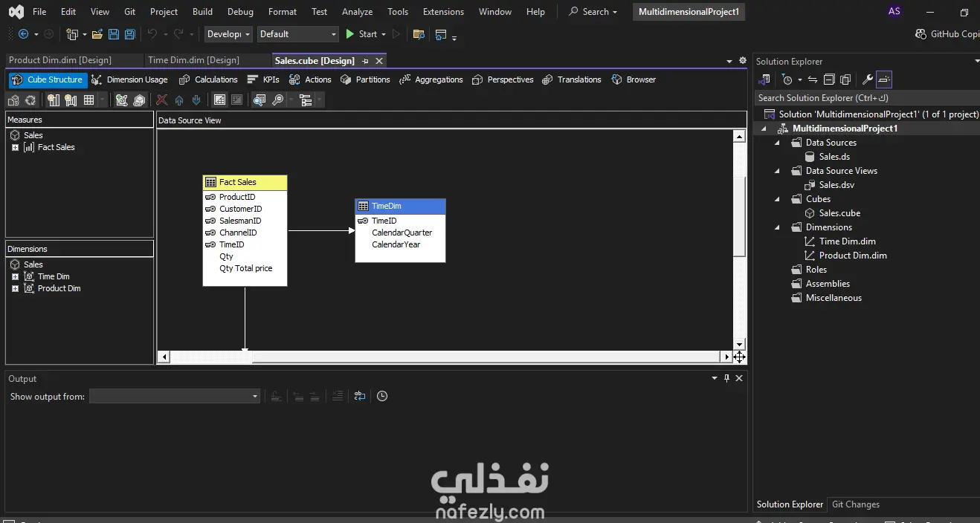Switch to the Calculations tab
Screen dimensions: 980x523
[x=209, y=79]
